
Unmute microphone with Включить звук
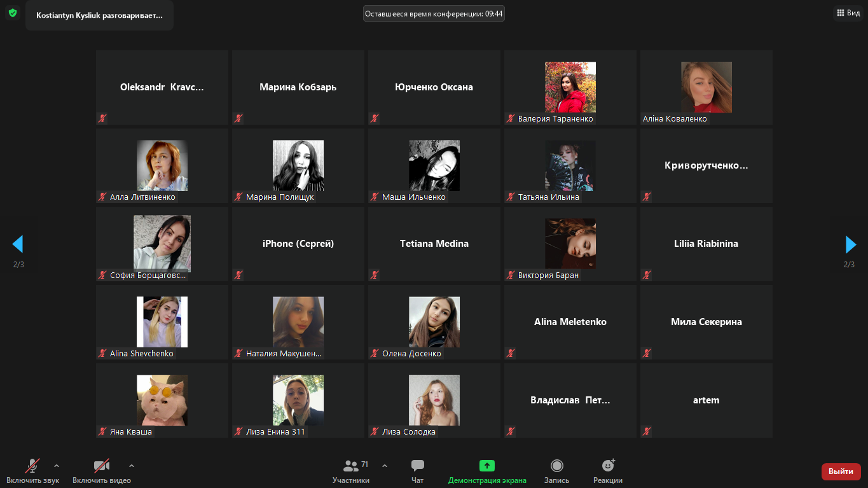point(32,471)
